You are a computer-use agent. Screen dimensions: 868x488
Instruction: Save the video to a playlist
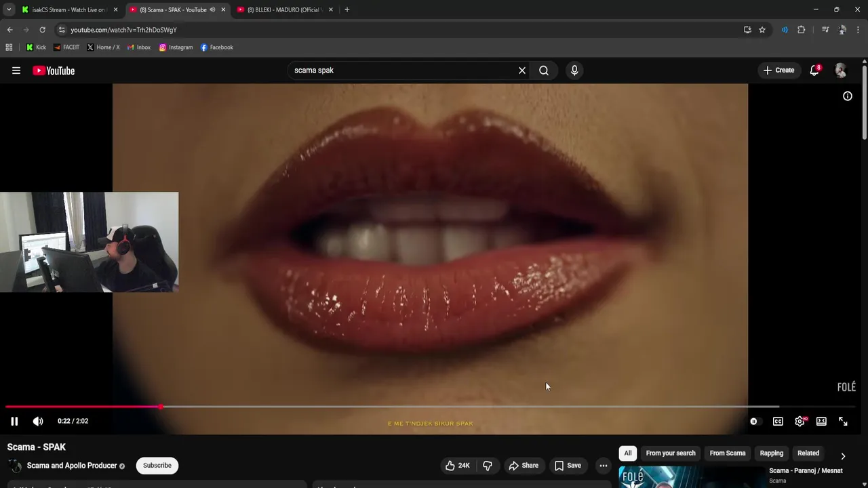[568, 466]
